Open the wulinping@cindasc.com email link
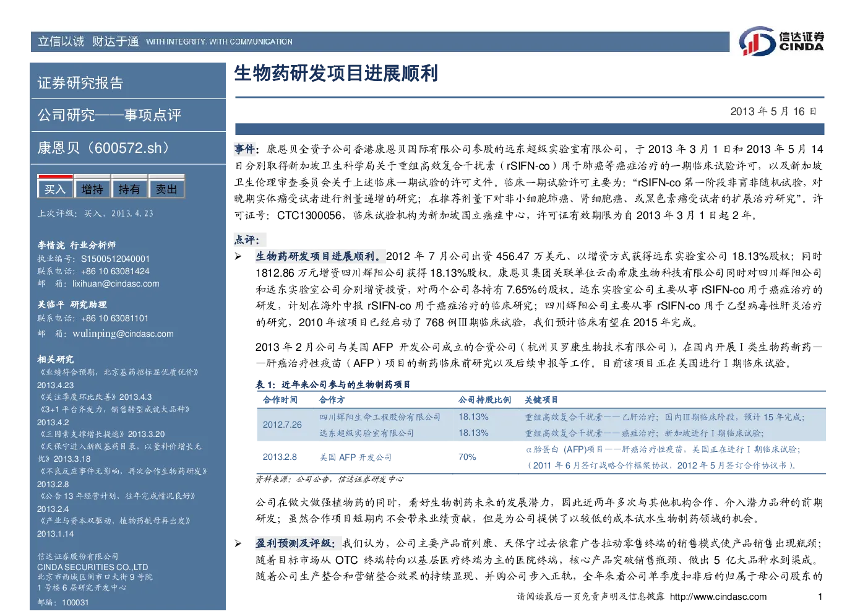 (123, 334)
